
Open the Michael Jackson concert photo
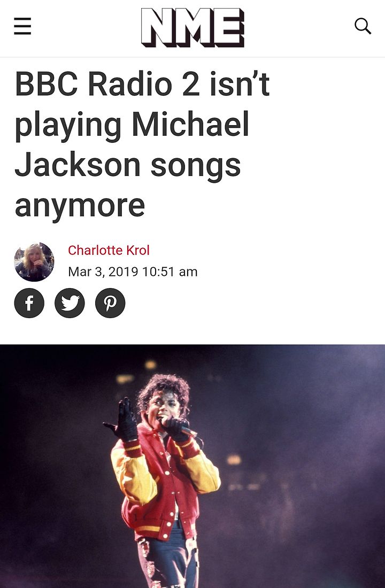click(x=192, y=466)
